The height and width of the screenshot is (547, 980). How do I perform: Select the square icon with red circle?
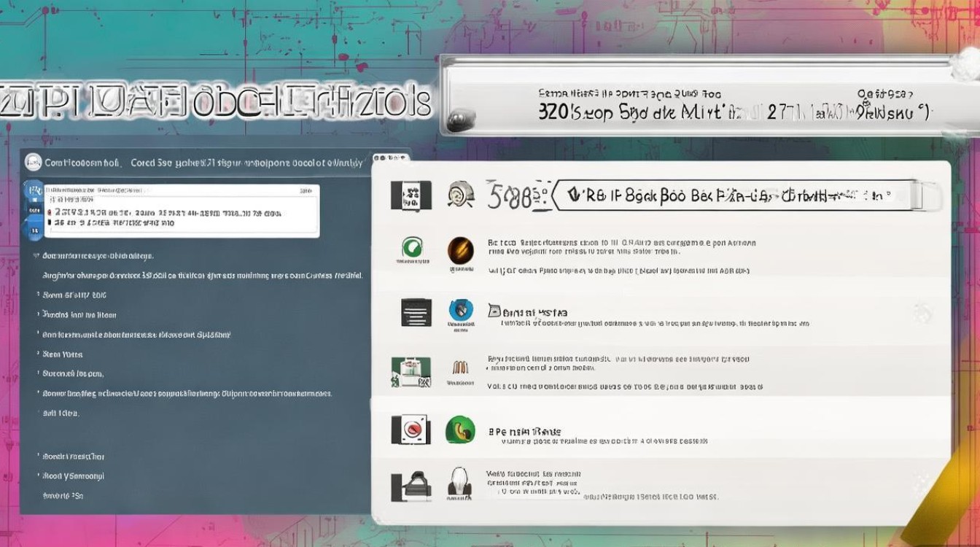pyautogui.click(x=412, y=430)
